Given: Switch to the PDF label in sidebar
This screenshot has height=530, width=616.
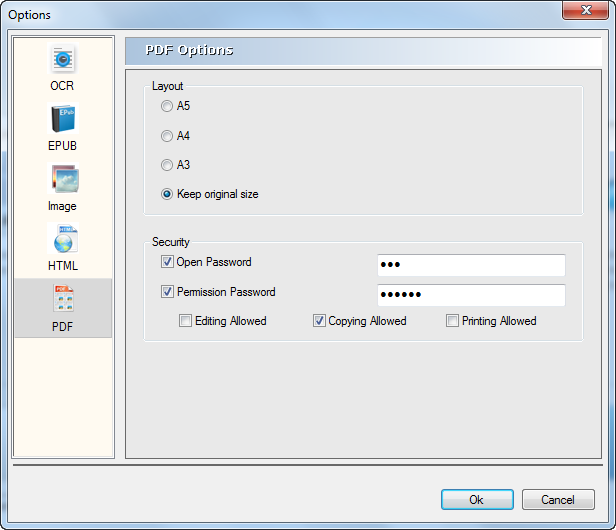Looking at the screenshot, I should tap(62, 326).
